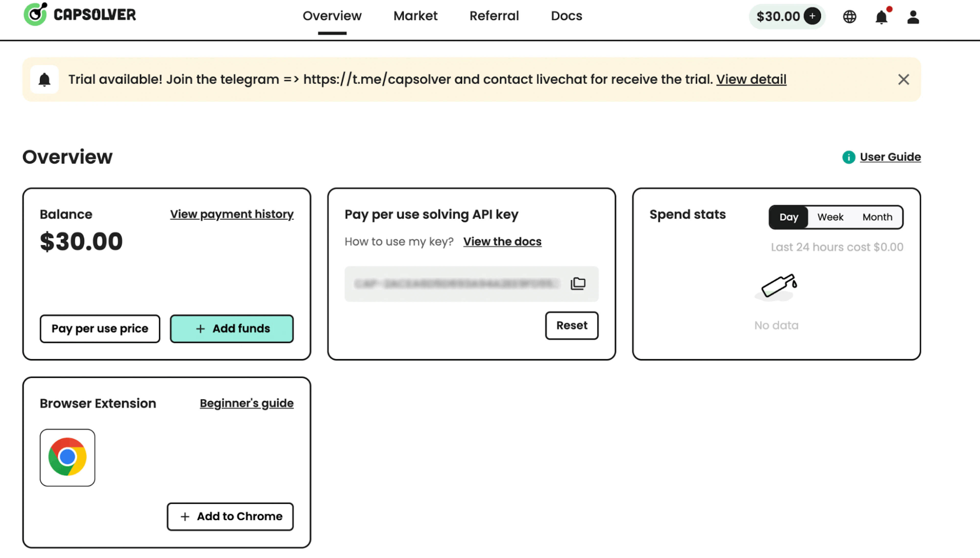Click the Pay per use price button

[100, 329]
